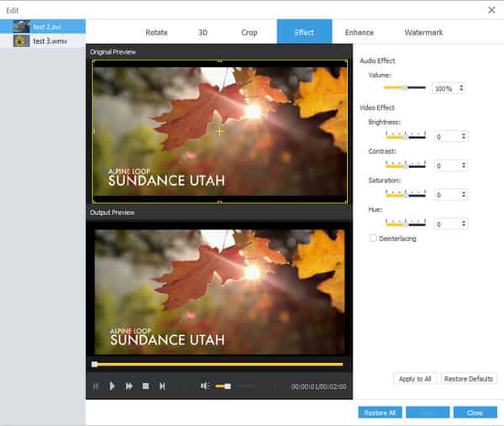Image resolution: width=504 pixels, height=426 pixels.
Task: Click the center crosshair in Original Preview
Action: [219, 131]
